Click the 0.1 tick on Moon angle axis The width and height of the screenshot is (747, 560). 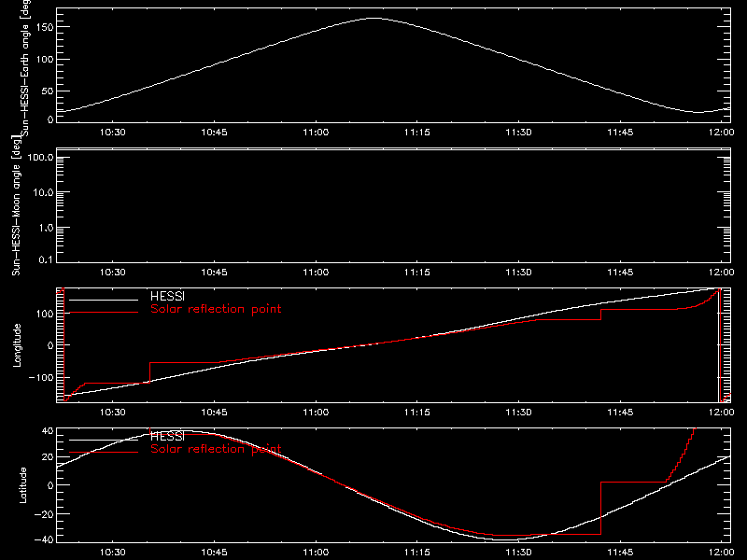point(46,259)
